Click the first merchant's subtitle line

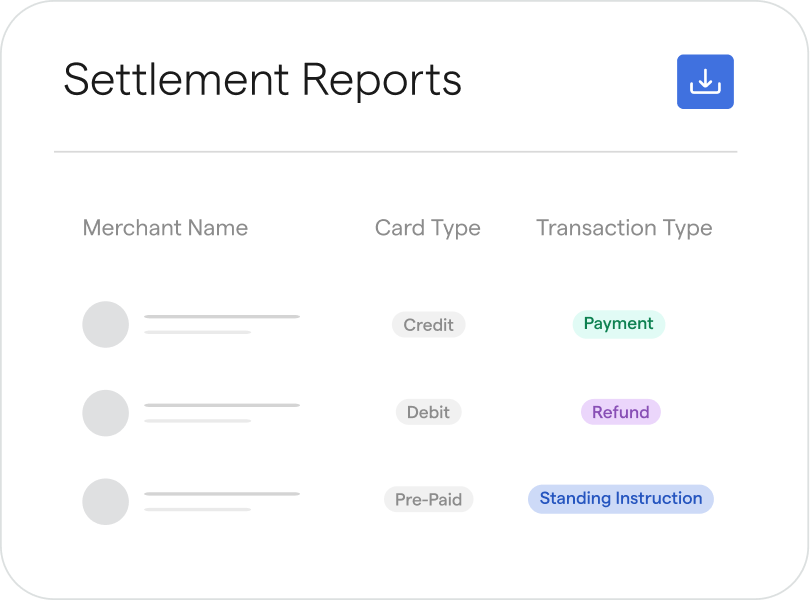(197, 332)
